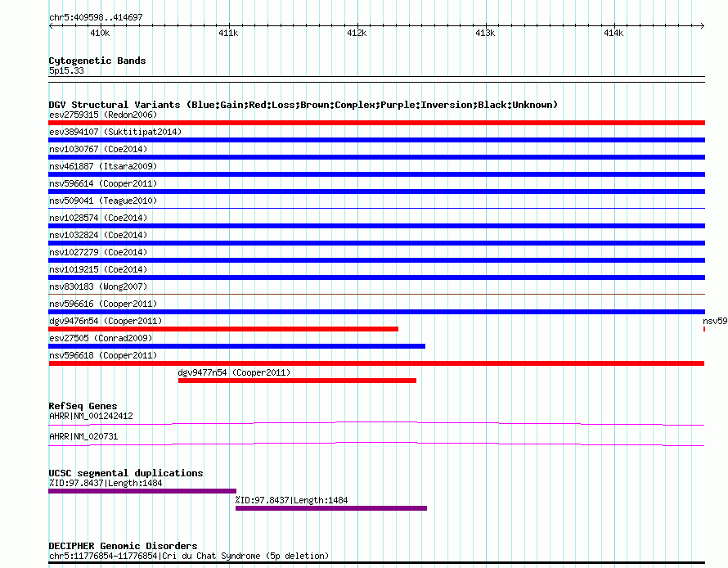The width and height of the screenshot is (728, 568).
Task: Click the second %ID:97.8437|Length:1484 duplication label
Action: coord(291,500)
